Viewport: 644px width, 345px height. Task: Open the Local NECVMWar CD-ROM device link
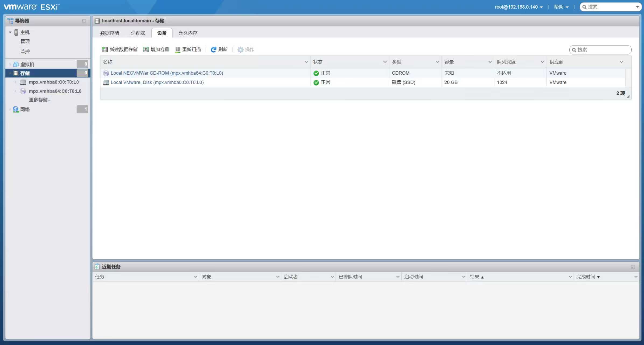(x=167, y=73)
